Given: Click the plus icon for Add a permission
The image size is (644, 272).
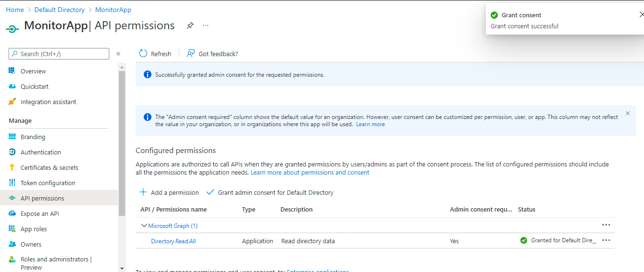Looking at the screenshot, I should tap(143, 192).
